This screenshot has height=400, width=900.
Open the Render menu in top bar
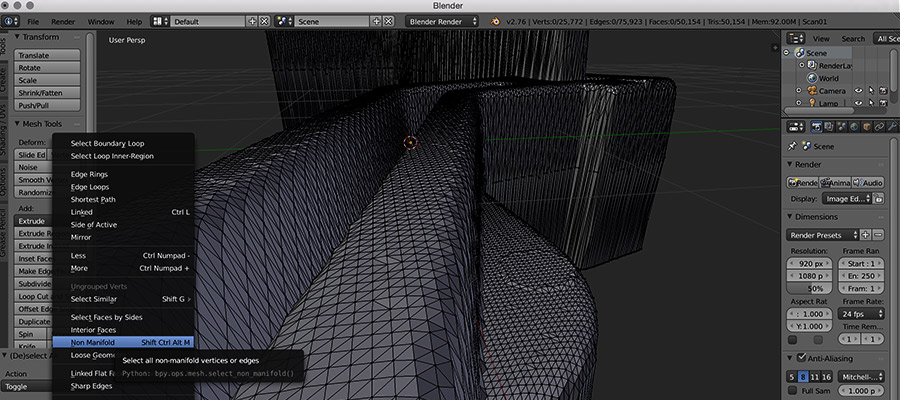(64, 21)
